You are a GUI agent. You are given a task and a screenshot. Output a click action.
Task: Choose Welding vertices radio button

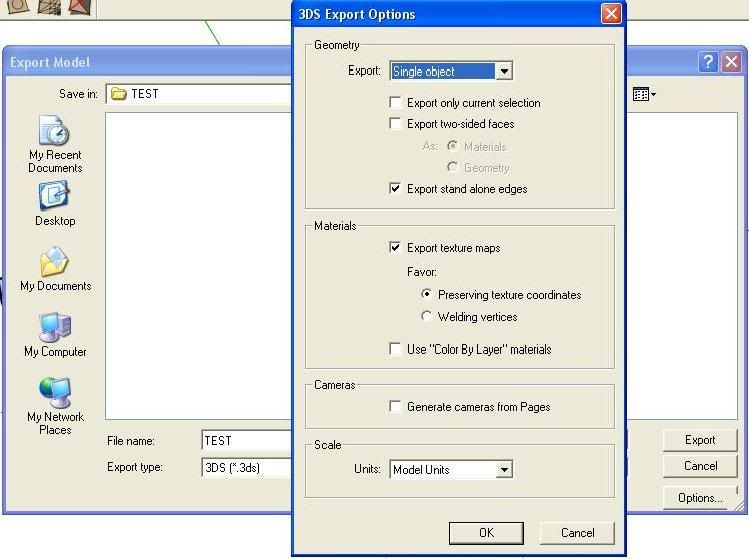pos(427,316)
